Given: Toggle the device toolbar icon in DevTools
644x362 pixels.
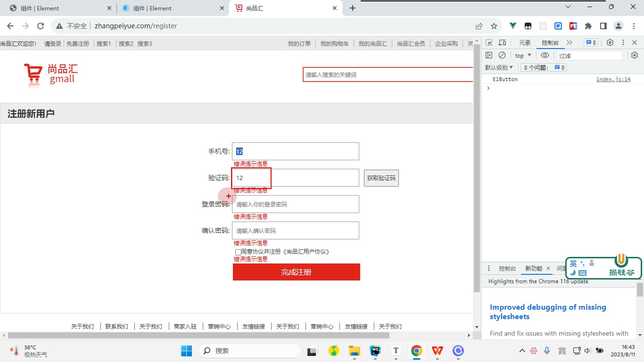Looking at the screenshot, I should point(502,42).
